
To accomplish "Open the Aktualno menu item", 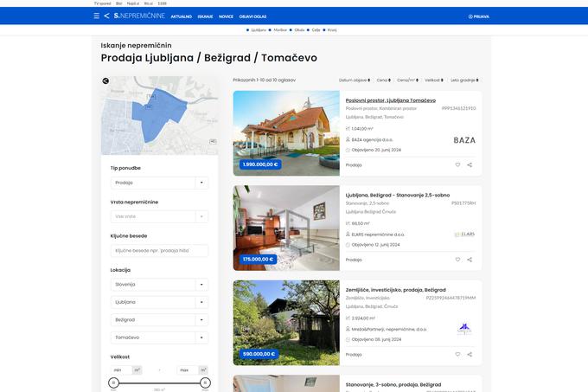I will (182, 16).
